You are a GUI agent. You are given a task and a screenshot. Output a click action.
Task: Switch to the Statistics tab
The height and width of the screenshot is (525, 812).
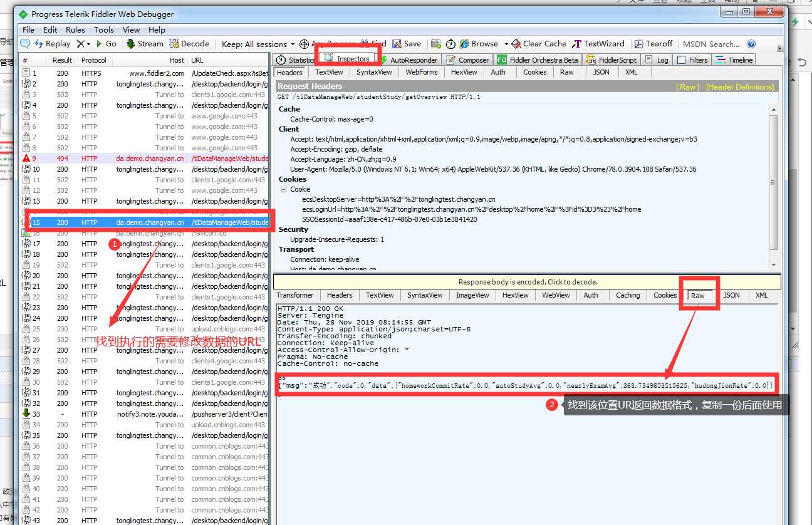click(296, 60)
